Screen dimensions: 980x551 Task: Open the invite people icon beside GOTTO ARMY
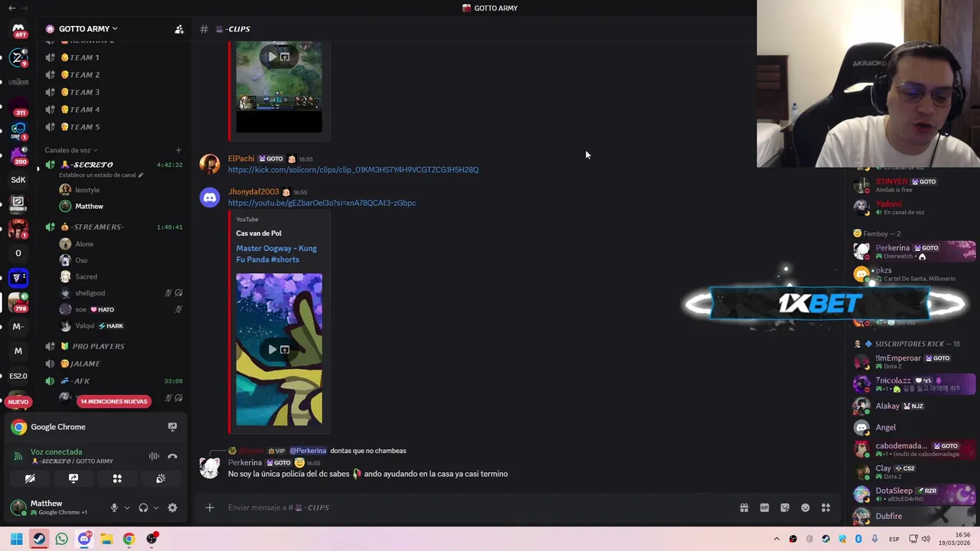(x=179, y=29)
